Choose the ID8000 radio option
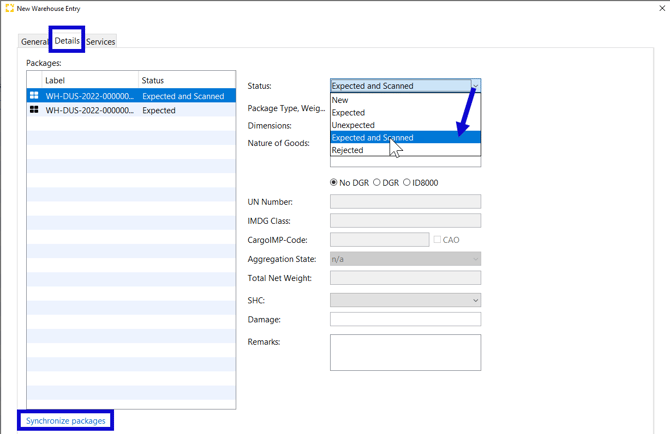670x434 pixels. point(407,183)
